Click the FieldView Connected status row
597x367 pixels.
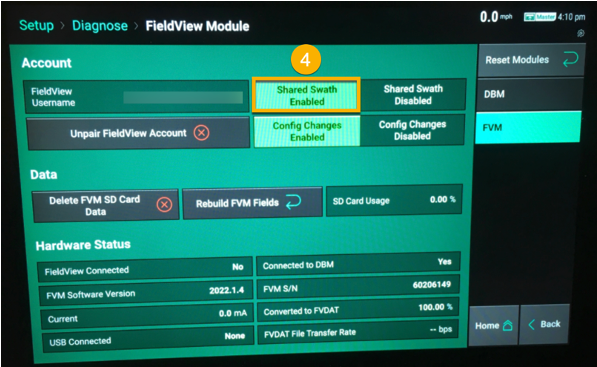145,269
